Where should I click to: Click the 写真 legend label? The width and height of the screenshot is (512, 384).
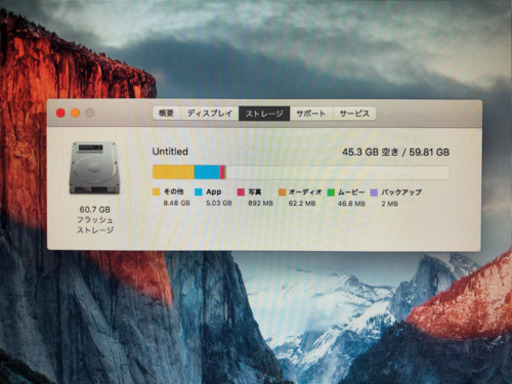[x=255, y=192]
